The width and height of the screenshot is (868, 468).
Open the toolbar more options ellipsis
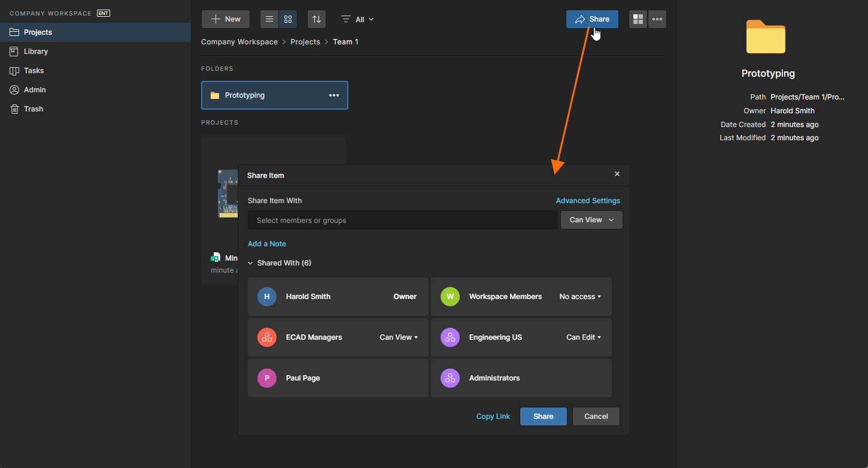click(657, 19)
